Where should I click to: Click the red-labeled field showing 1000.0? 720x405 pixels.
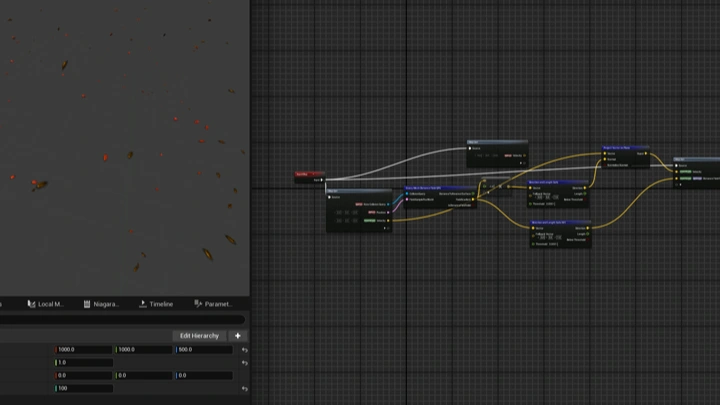click(x=83, y=350)
